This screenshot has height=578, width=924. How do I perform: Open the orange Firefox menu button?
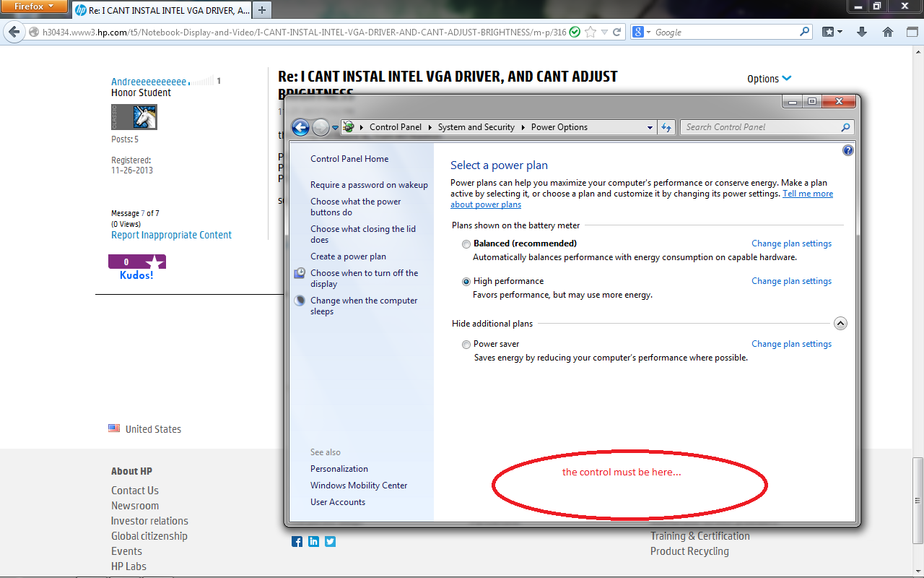(x=34, y=7)
